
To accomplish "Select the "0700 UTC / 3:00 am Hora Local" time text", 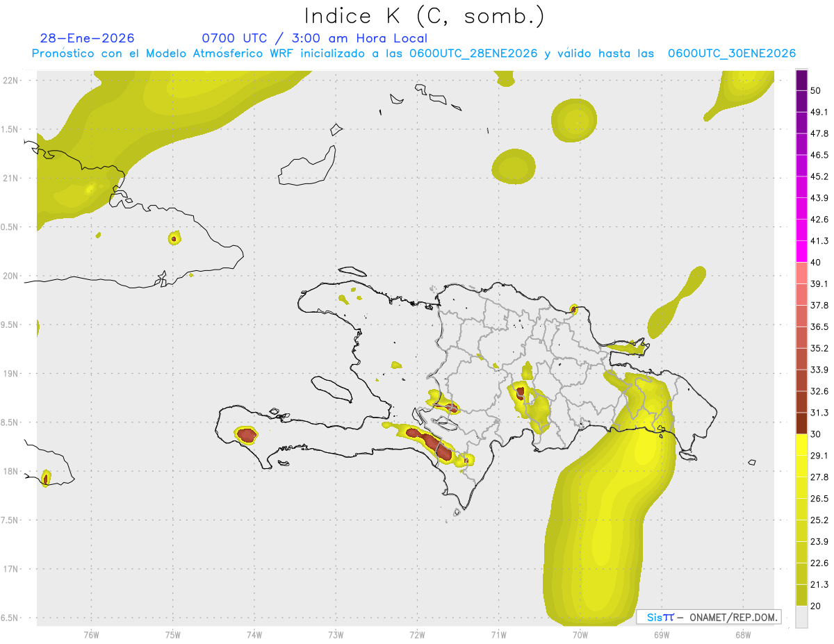I will [x=314, y=38].
